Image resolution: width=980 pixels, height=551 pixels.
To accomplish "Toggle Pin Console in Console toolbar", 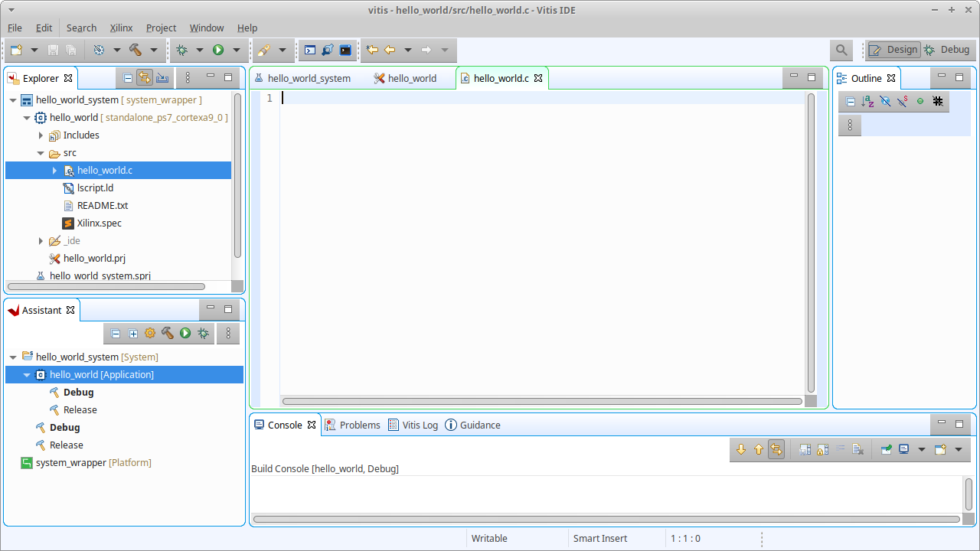I will click(886, 450).
